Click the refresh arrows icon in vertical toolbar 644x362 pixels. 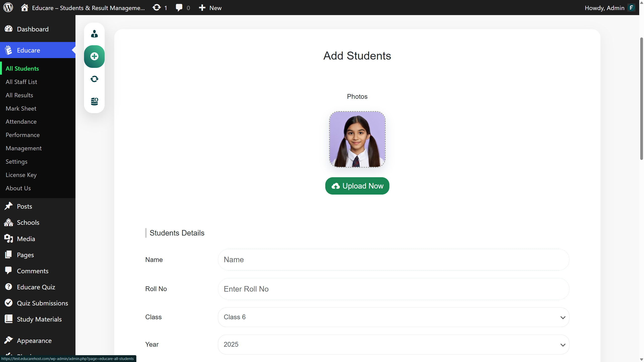click(94, 79)
